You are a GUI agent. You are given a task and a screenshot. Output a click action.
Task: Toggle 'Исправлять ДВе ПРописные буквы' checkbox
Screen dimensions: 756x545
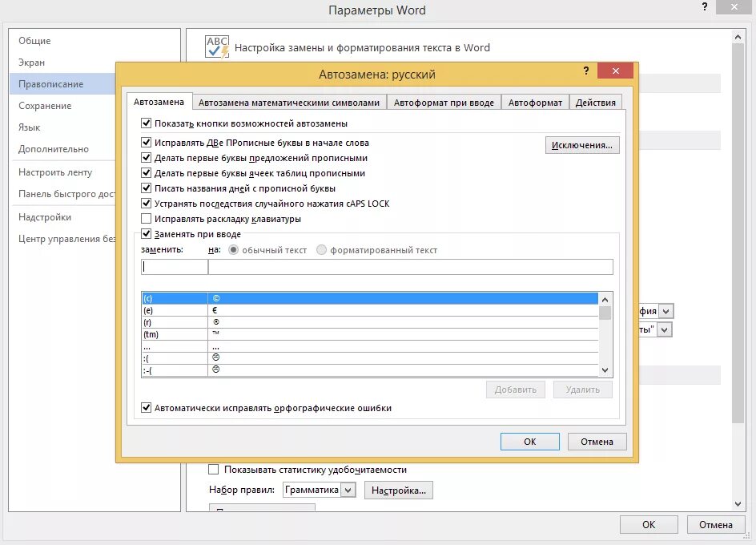(146, 143)
